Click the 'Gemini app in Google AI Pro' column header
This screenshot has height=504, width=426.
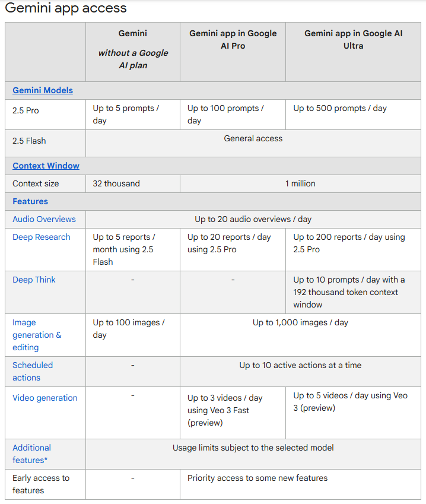tap(233, 39)
